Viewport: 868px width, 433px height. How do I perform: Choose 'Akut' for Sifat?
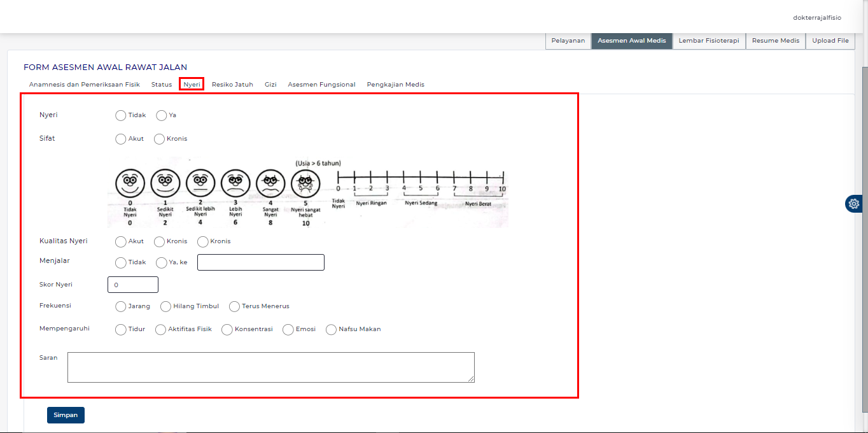tap(120, 139)
